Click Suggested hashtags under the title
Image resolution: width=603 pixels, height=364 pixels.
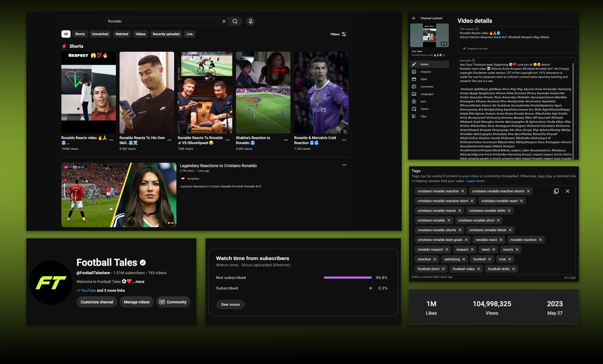coord(475,48)
